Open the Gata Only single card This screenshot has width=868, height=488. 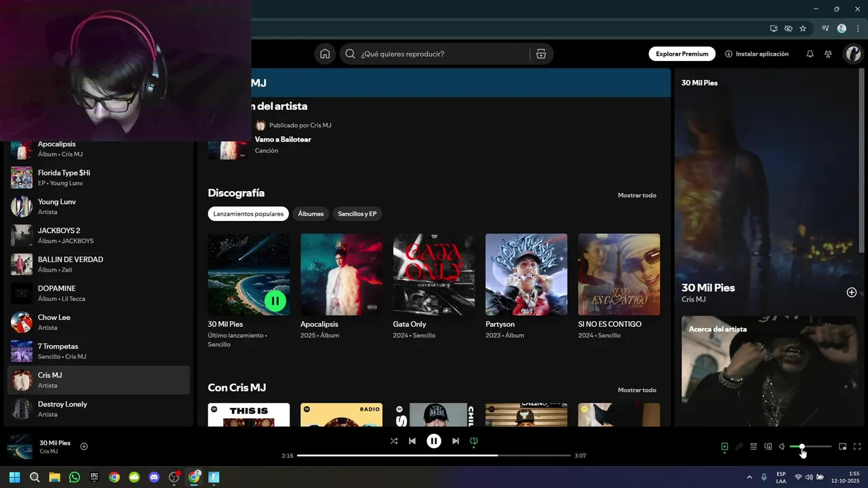point(434,287)
